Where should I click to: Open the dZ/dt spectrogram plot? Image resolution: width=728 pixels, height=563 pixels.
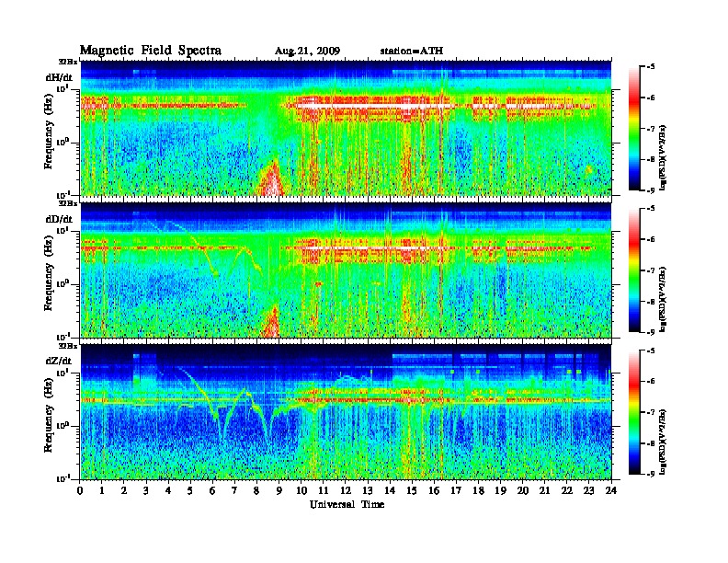click(346, 412)
